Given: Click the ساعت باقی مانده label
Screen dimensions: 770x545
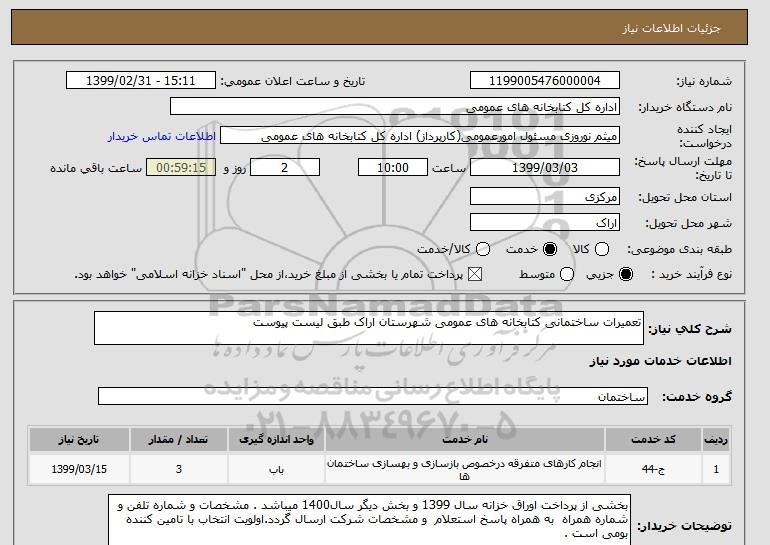Looking at the screenshot, I should 96,168.
